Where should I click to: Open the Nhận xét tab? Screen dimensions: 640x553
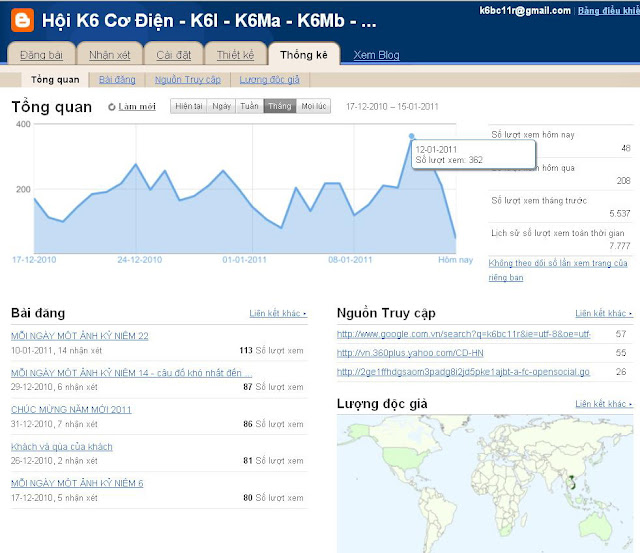109,55
